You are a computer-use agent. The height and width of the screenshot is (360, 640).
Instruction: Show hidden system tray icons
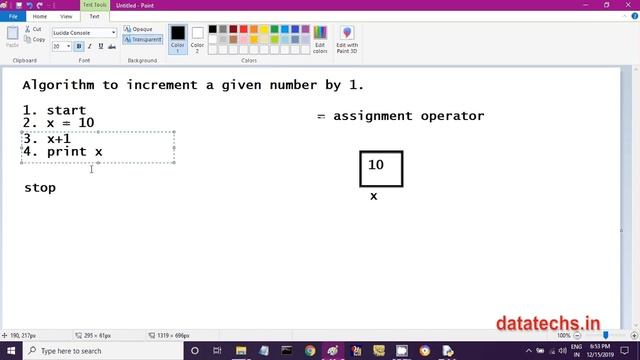[529, 351]
